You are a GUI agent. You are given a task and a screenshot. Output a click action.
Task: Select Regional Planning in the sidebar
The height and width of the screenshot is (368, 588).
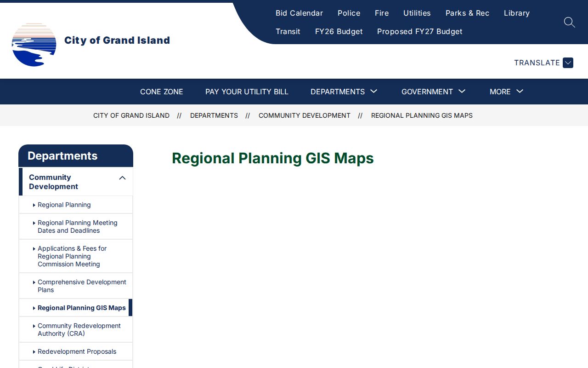coord(64,205)
